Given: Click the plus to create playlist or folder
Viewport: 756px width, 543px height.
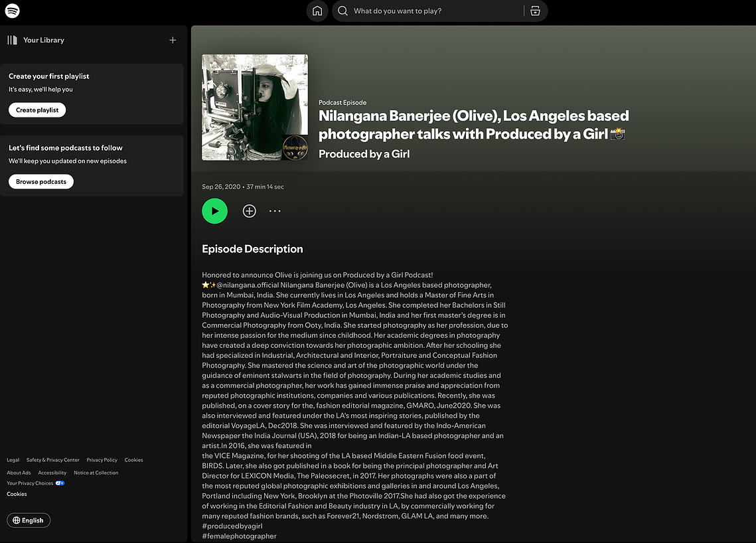Looking at the screenshot, I should click(173, 40).
